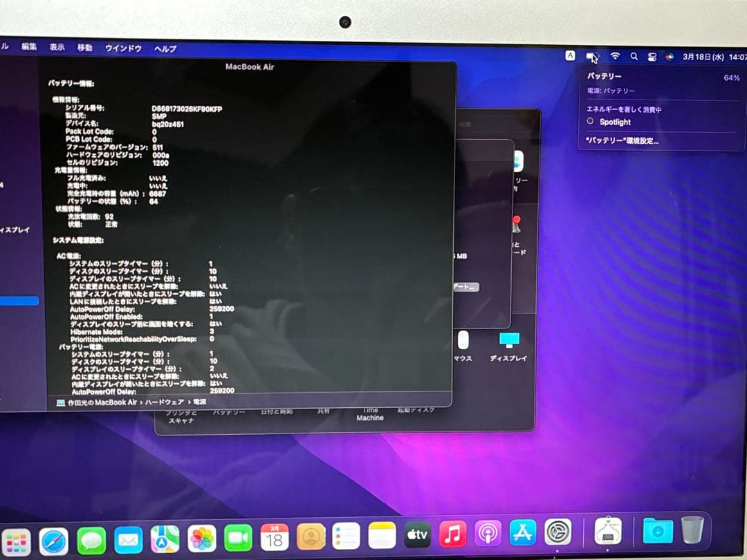Image resolution: width=747 pixels, height=560 pixels.
Task: Open the Mail app in the Dock
Action: click(128, 540)
